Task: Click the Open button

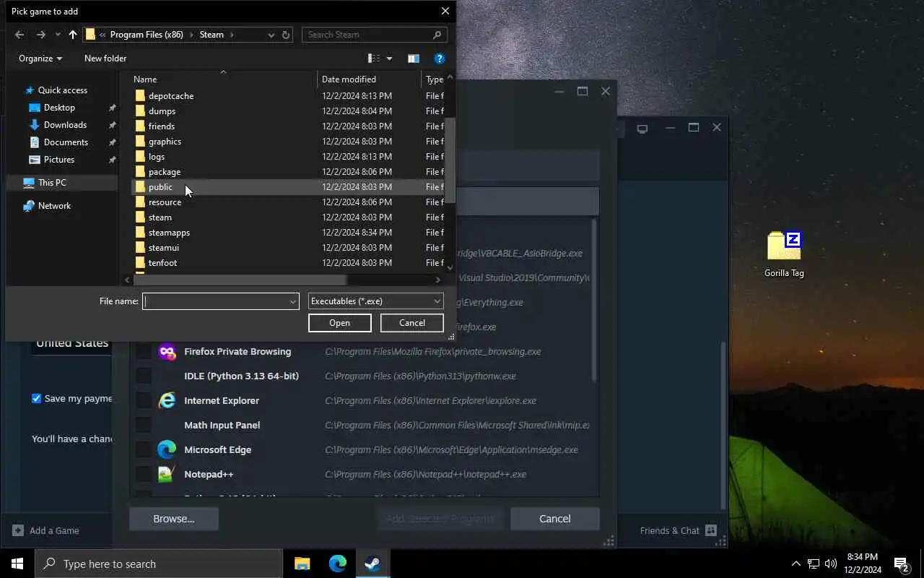Action: pos(339,323)
